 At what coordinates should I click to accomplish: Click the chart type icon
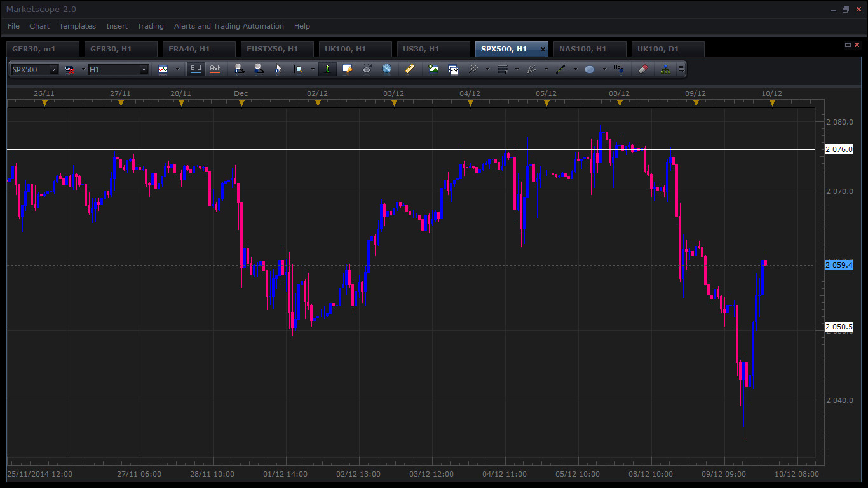[x=163, y=69]
